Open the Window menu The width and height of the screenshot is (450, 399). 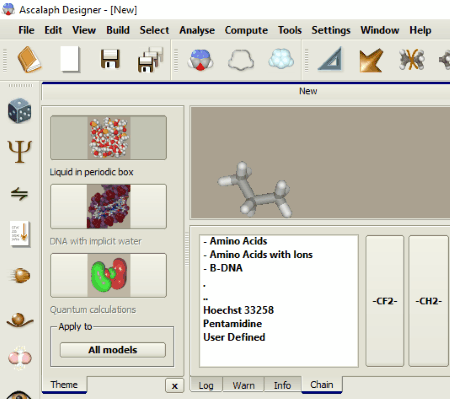[380, 30]
